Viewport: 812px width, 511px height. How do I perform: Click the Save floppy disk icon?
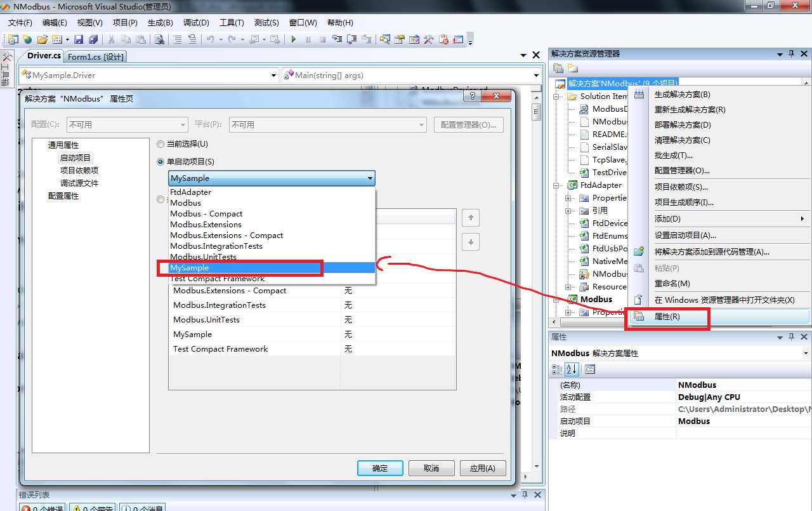click(x=79, y=39)
